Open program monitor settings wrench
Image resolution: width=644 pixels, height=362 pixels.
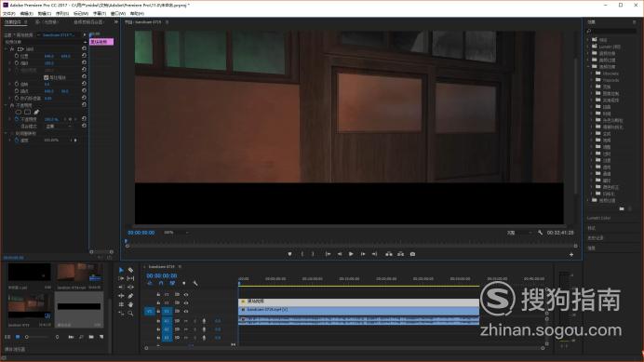click(540, 233)
